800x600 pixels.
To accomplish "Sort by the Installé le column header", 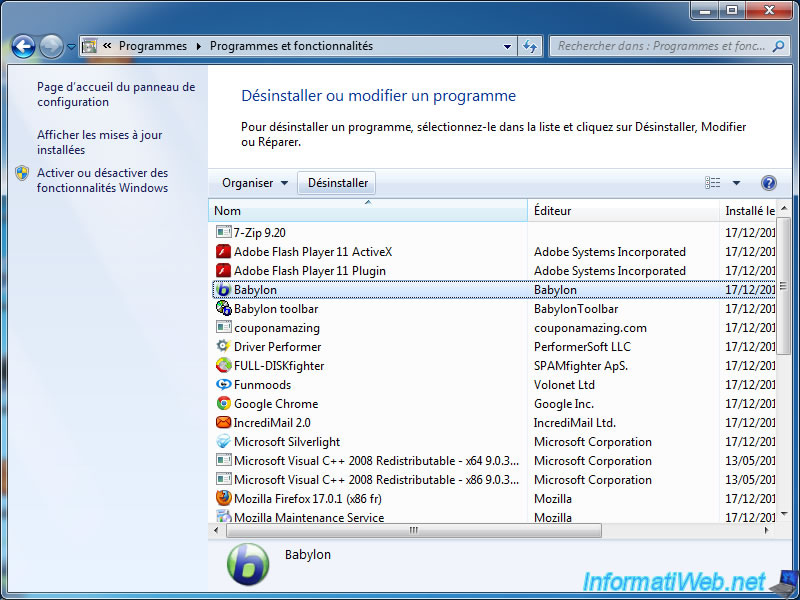I will [747, 211].
